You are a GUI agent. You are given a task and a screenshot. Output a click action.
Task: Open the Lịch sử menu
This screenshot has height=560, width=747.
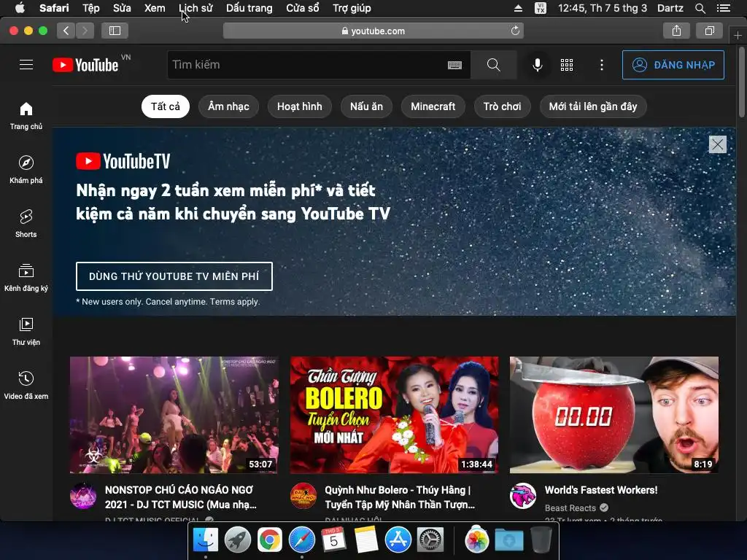[196, 8]
